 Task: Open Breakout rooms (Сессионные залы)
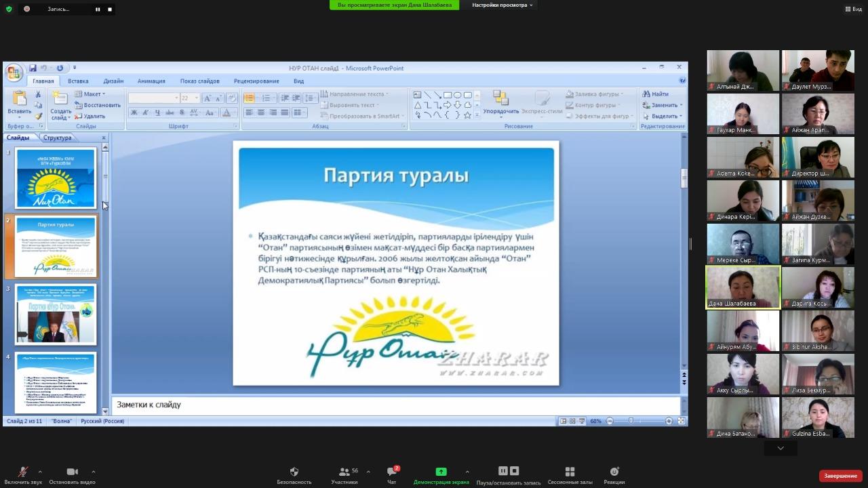pos(570,472)
